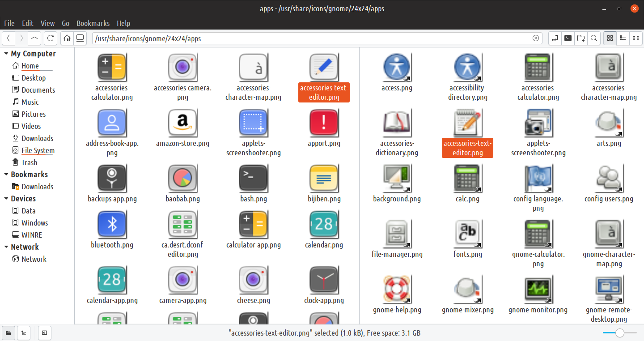Refresh the current folder view
The image size is (644, 341).
(50, 38)
